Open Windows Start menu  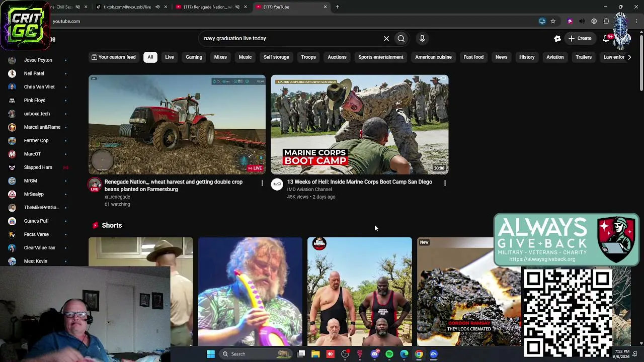pos(211,354)
